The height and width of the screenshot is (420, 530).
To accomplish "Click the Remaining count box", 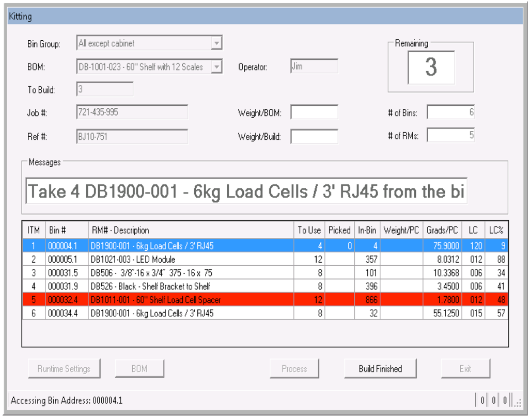I will [431, 67].
